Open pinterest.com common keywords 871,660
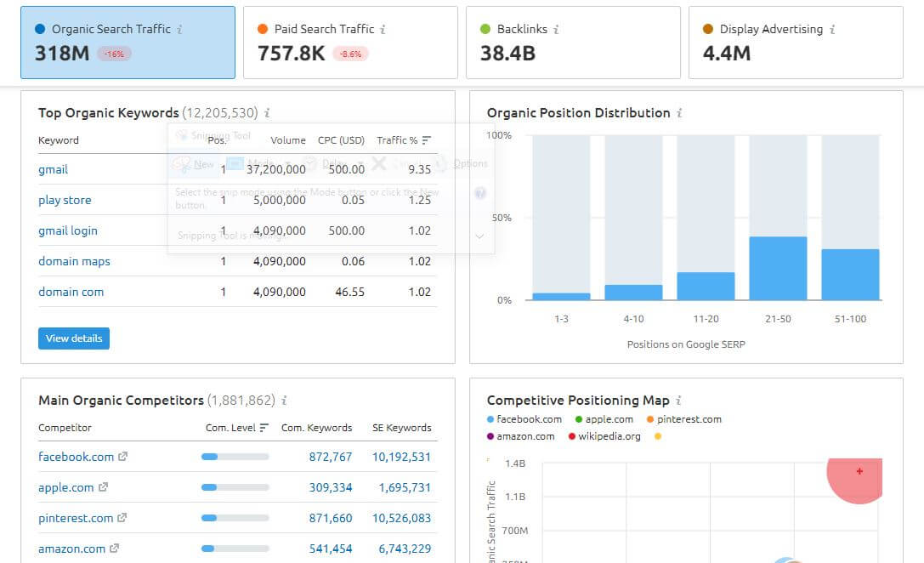This screenshot has width=924, height=563. pos(331,518)
